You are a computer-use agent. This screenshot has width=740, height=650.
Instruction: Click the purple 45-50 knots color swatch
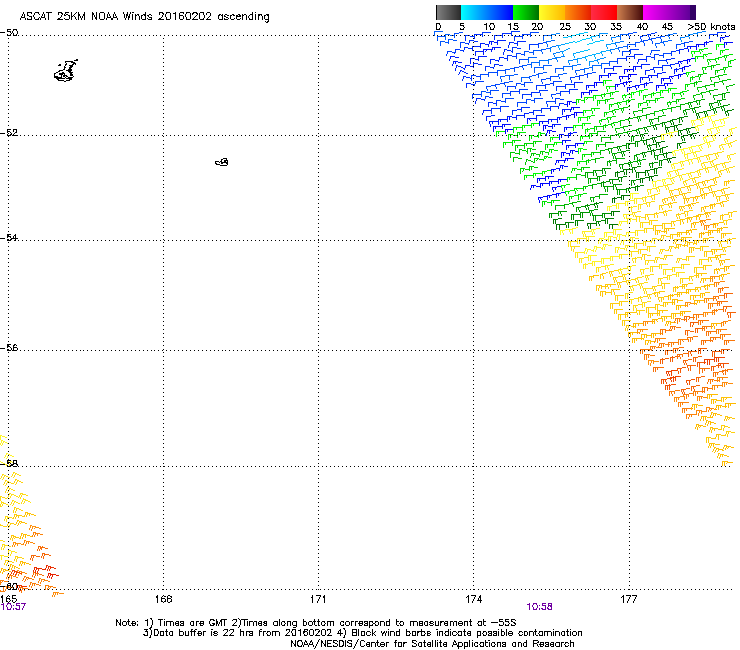tap(682, 12)
